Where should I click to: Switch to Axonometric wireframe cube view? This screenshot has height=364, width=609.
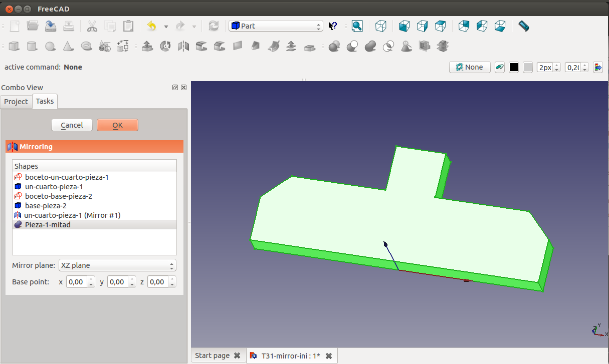pyautogui.click(x=381, y=26)
